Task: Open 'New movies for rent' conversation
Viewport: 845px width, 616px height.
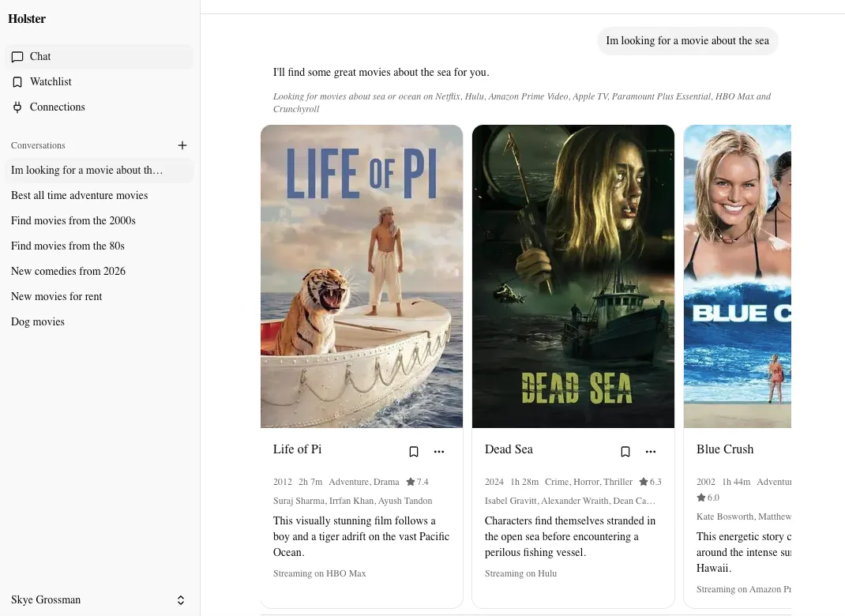Action: (100, 297)
